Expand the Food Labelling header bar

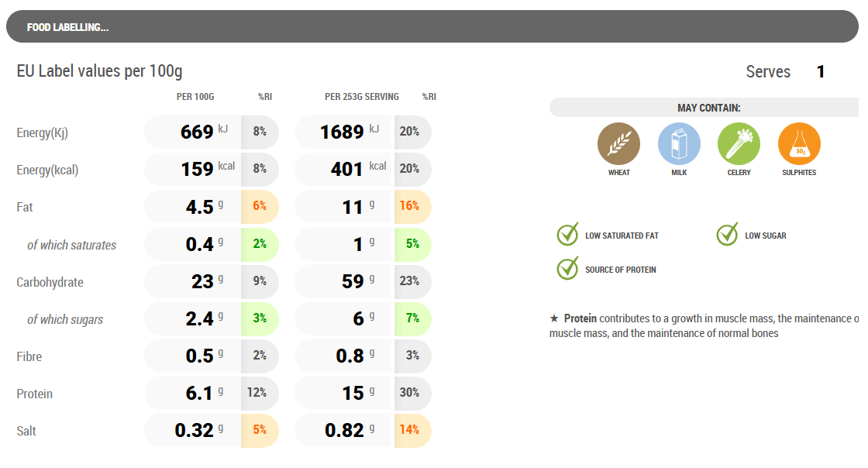tap(432, 27)
